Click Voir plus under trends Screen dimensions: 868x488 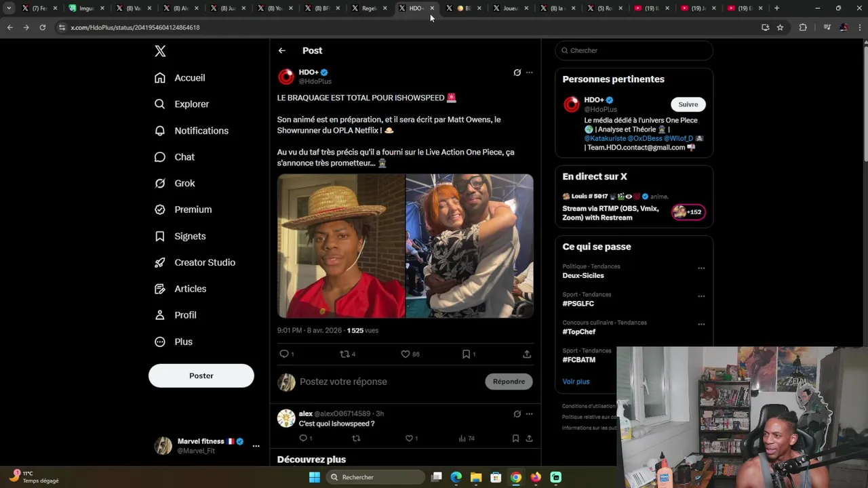point(576,382)
